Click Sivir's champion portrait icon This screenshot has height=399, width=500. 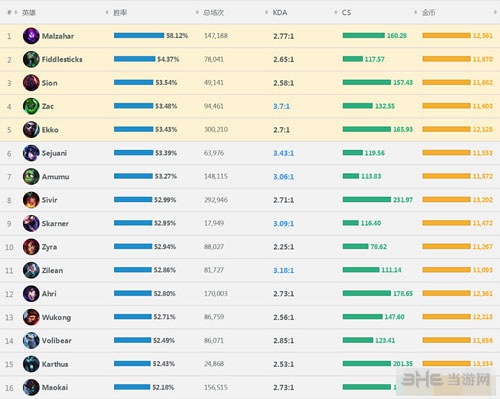(31, 200)
